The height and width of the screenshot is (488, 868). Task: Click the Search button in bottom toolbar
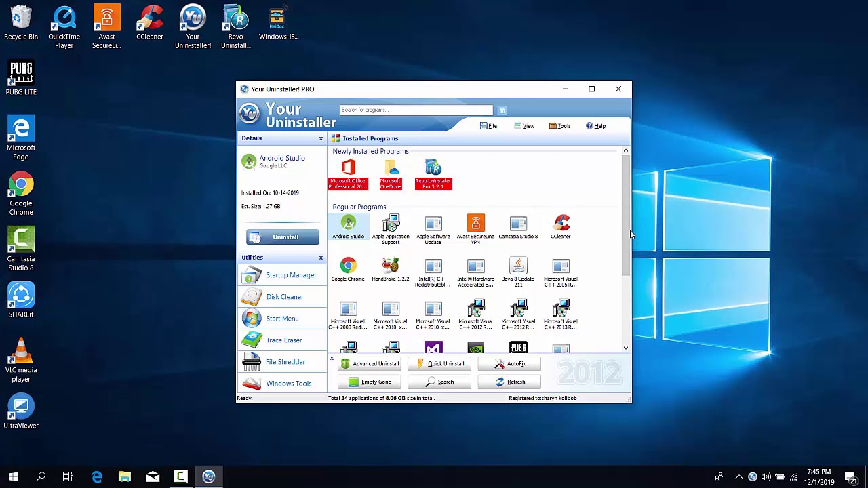click(x=439, y=382)
